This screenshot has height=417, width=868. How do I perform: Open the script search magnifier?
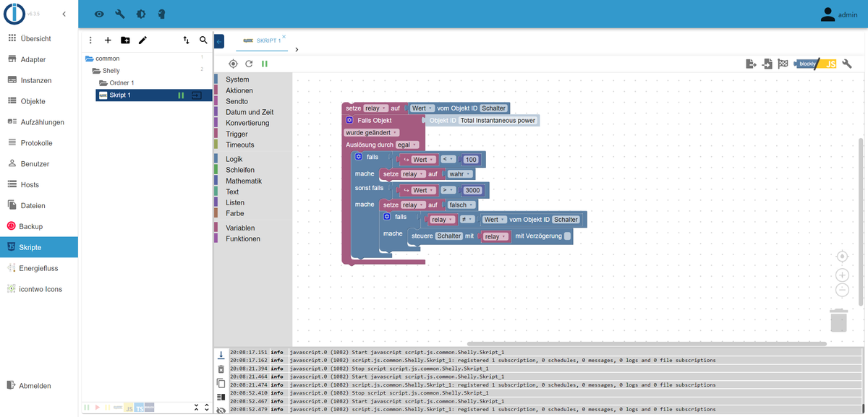tap(203, 40)
